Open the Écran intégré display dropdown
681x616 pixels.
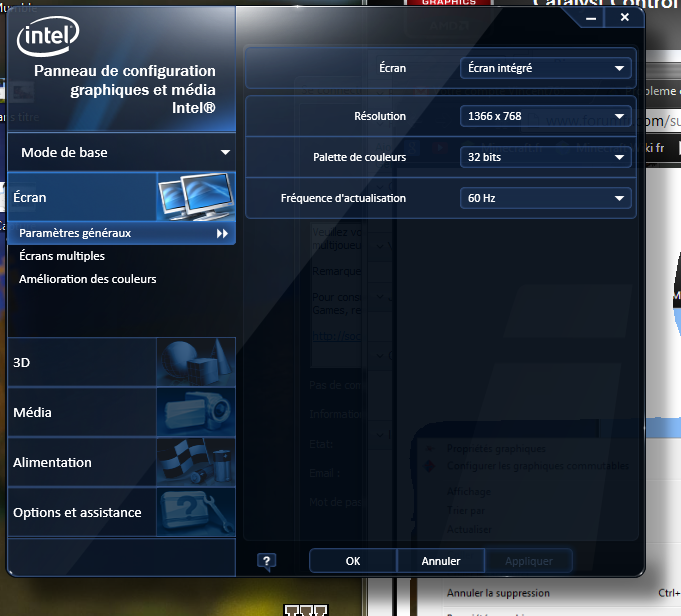[x=545, y=68]
